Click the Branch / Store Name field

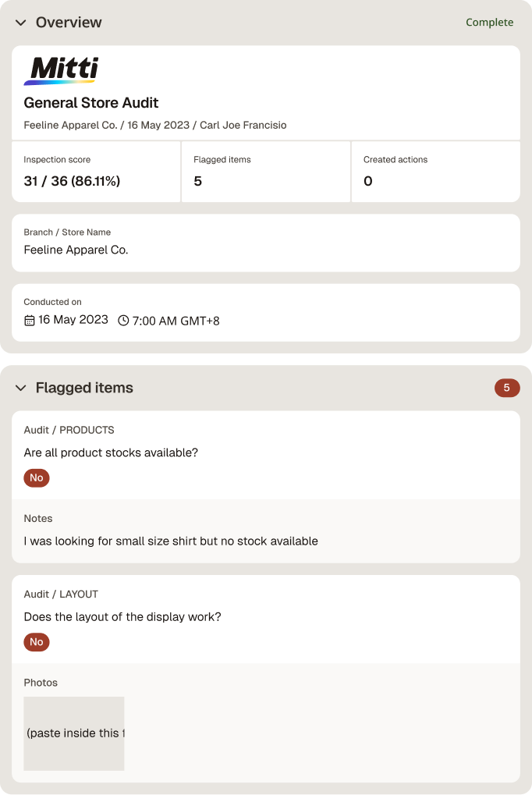pyautogui.click(x=266, y=243)
